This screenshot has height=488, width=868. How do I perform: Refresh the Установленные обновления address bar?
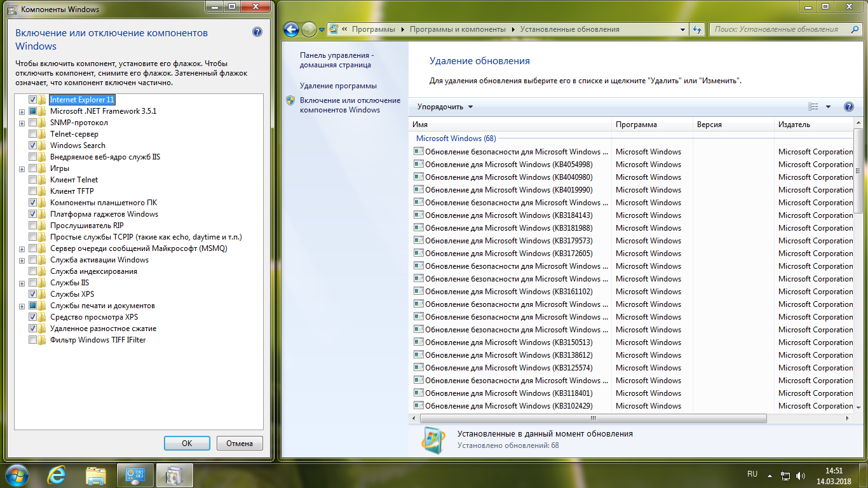[x=698, y=29]
